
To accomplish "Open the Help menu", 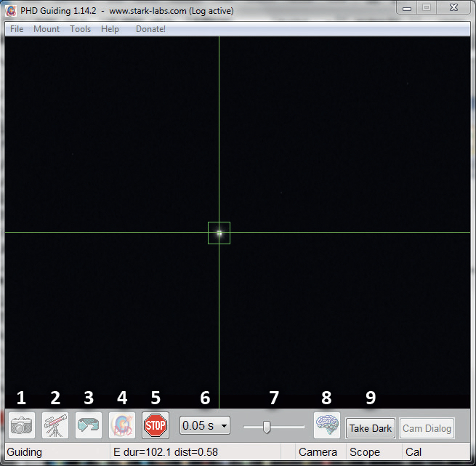I will [x=110, y=29].
